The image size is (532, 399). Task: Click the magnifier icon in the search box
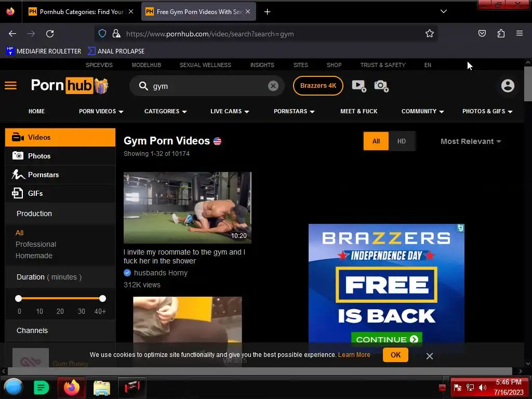pos(143,86)
